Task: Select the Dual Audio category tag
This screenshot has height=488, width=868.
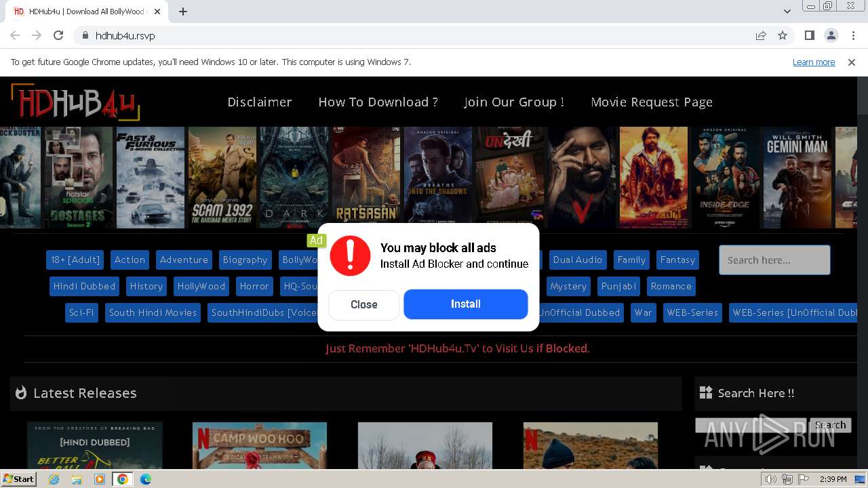Action: click(x=578, y=260)
